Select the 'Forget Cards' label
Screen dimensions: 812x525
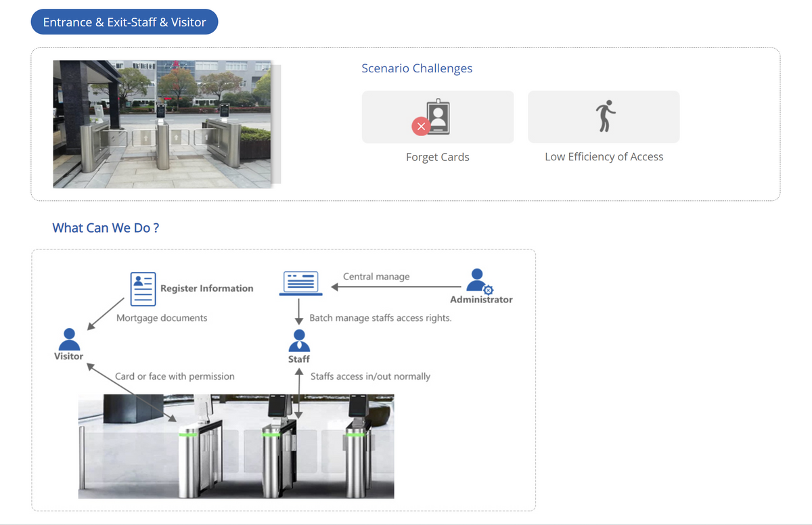point(438,157)
